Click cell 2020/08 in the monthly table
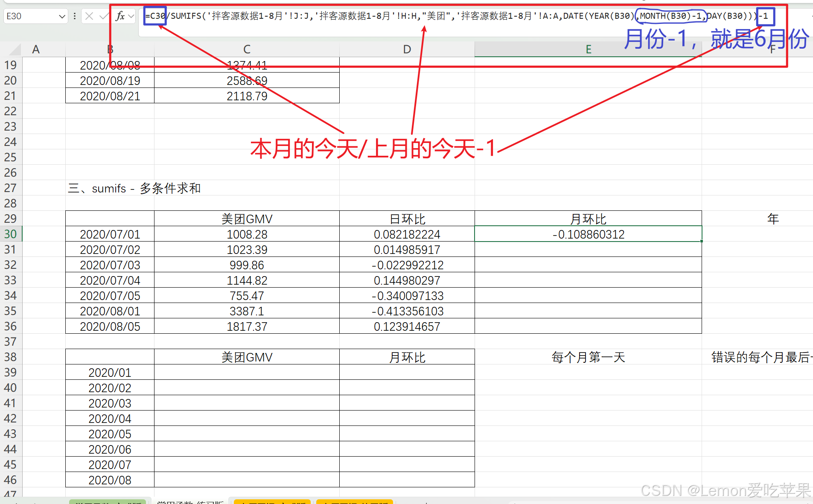 click(x=110, y=480)
